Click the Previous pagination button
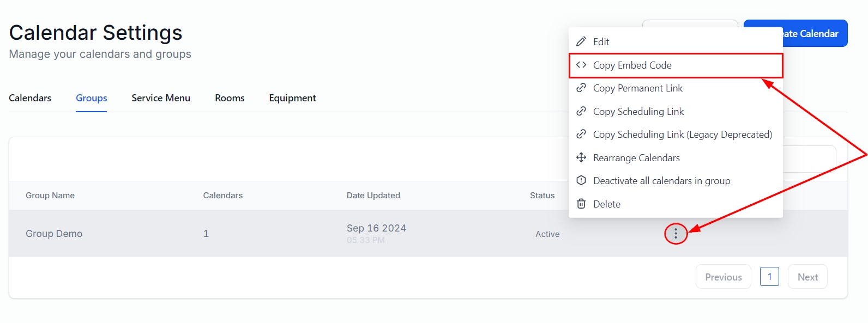The width and height of the screenshot is (868, 323). pyautogui.click(x=723, y=277)
